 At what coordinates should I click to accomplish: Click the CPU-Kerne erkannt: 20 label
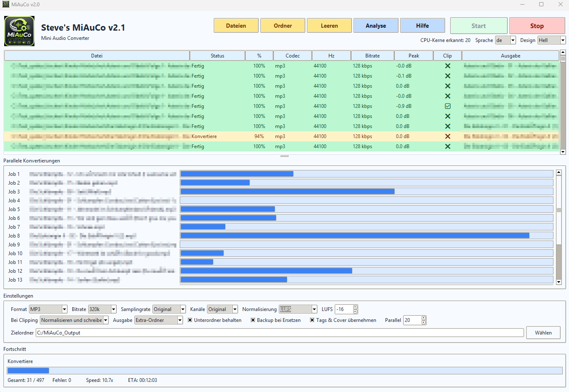(x=445, y=40)
